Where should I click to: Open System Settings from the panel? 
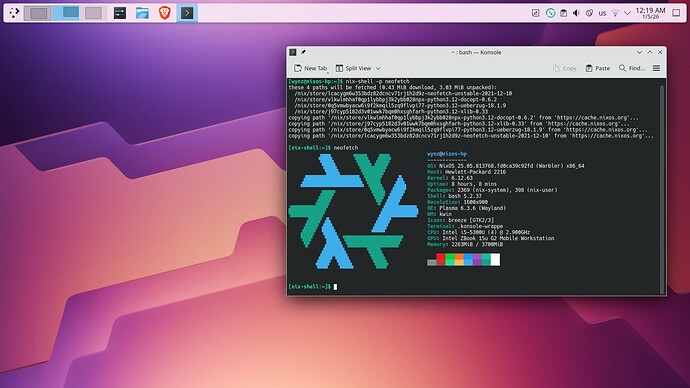point(120,13)
